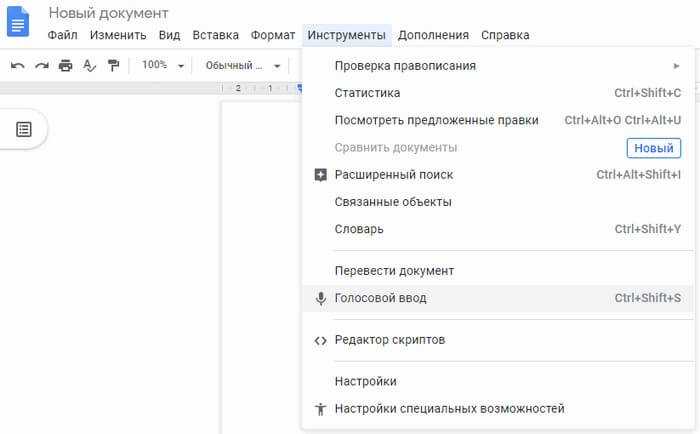Run spell check from toolbar icon

tap(89, 66)
